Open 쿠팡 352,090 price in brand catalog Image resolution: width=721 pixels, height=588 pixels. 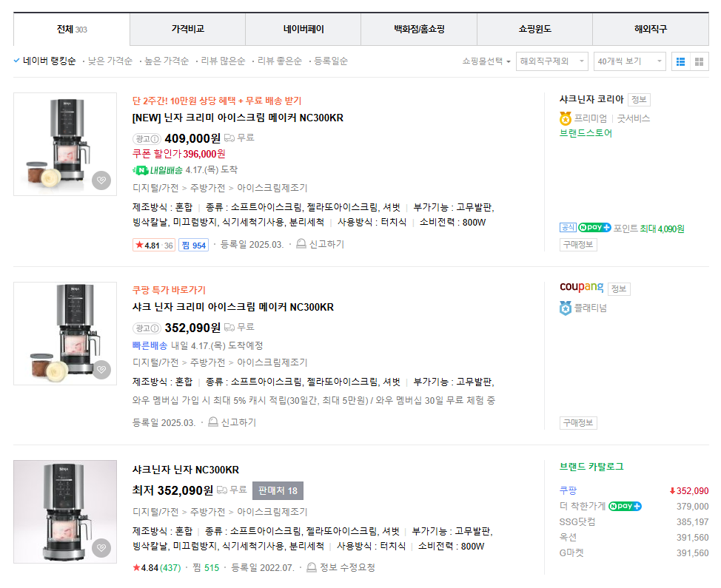[x=634, y=490]
